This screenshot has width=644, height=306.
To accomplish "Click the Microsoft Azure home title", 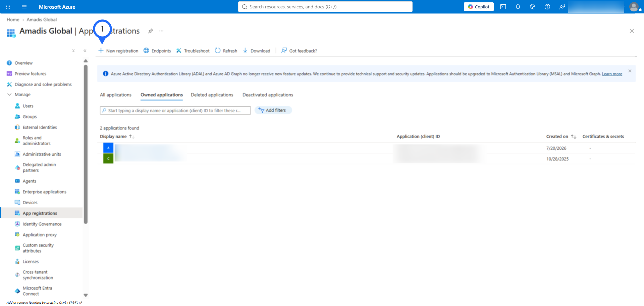I will pyautogui.click(x=57, y=7).
